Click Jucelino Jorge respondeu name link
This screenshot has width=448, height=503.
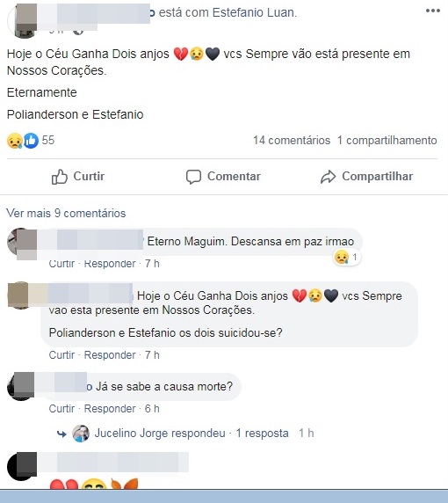click(x=160, y=433)
